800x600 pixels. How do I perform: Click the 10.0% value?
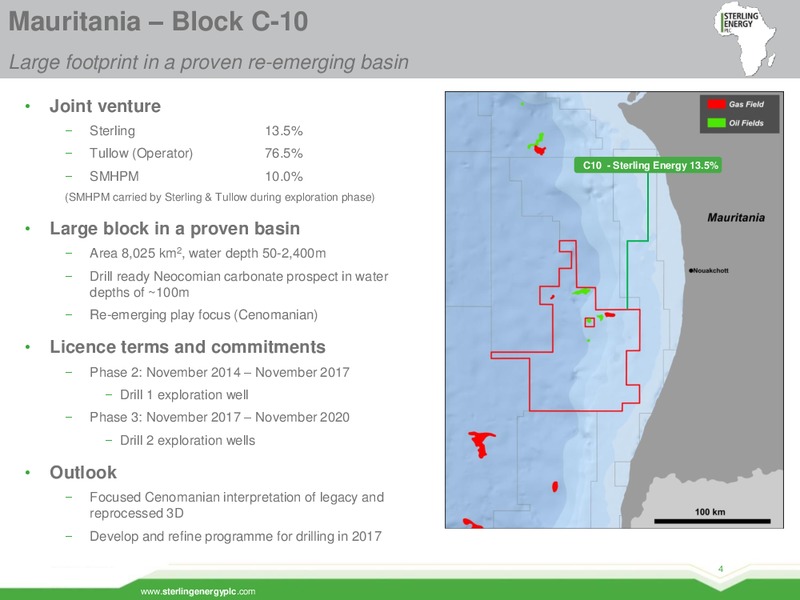pos(284,177)
